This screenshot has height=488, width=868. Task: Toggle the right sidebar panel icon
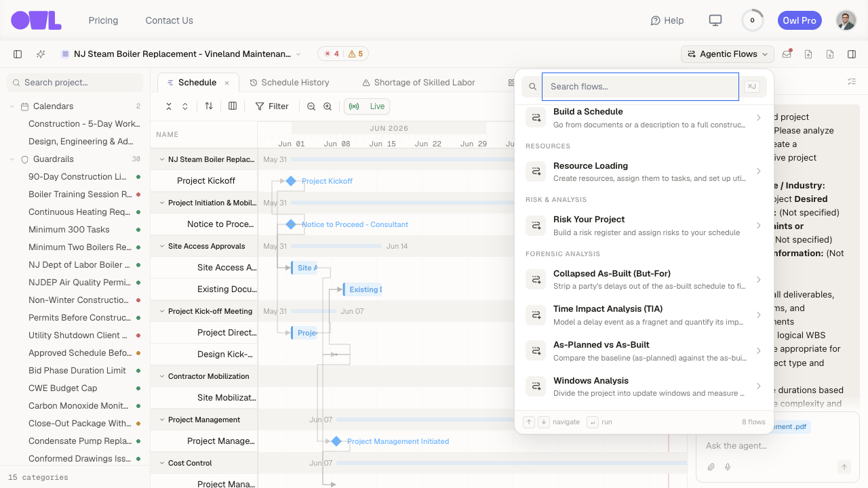[852, 54]
